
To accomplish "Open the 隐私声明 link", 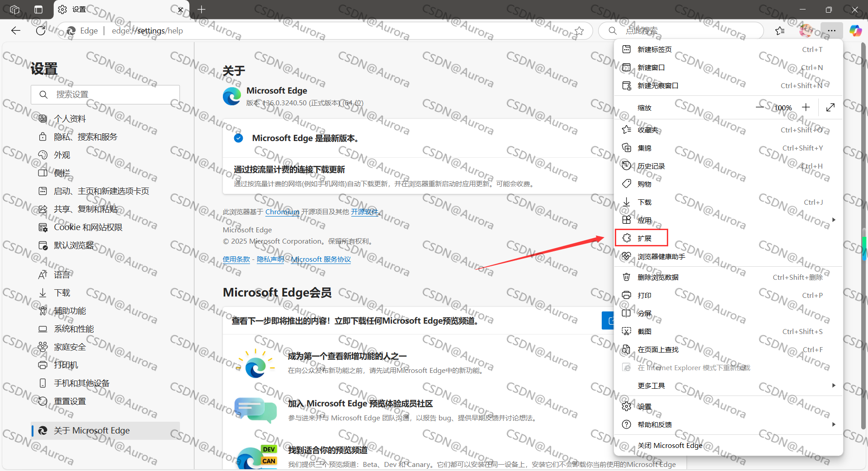I will [x=270, y=259].
